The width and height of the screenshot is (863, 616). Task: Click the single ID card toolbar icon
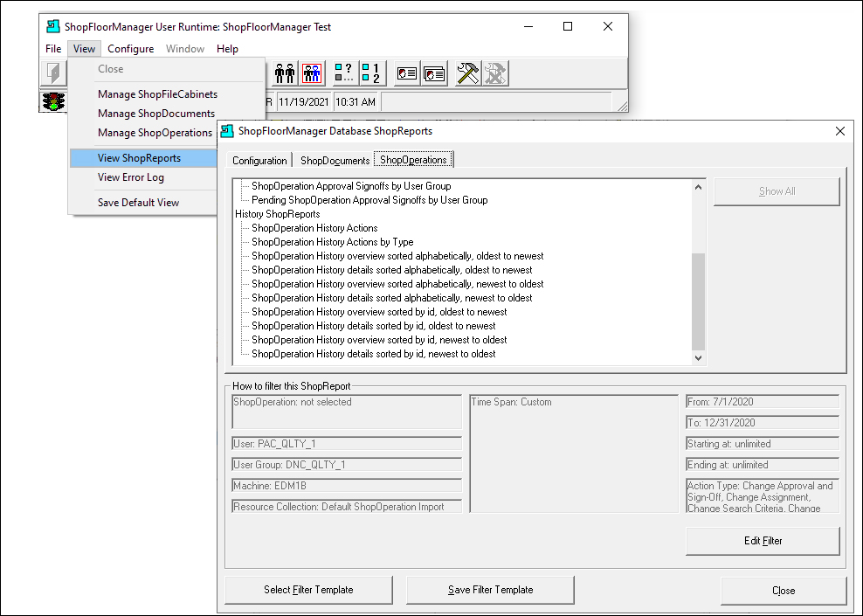[407, 73]
